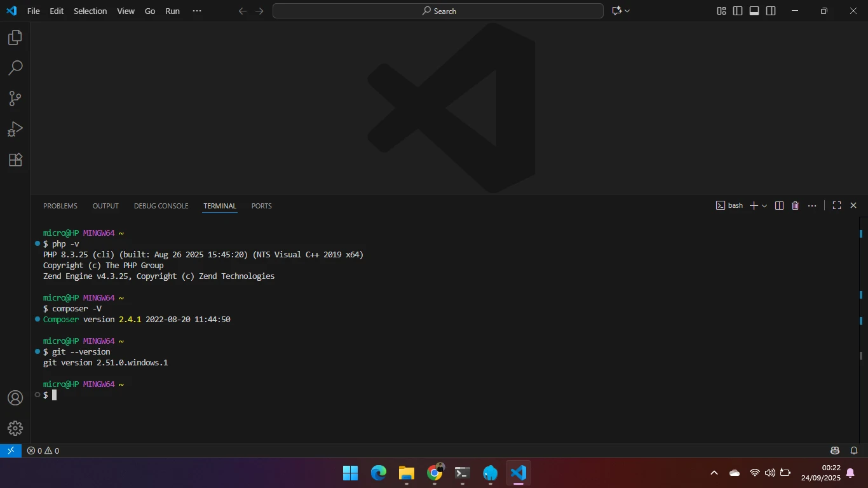Expand the hidden menu items ellipsis
The image size is (868, 488).
point(197,11)
